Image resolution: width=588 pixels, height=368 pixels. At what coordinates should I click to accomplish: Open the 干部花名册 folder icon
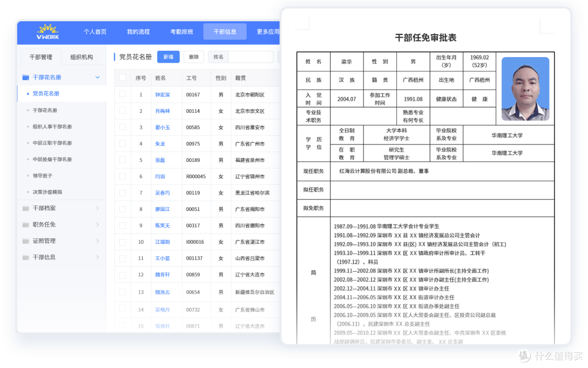coord(26,77)
